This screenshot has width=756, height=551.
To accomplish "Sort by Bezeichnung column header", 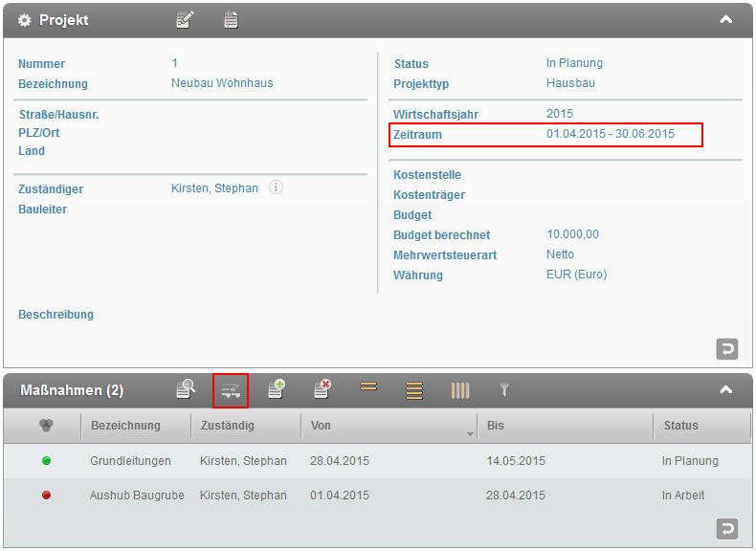I will click(x=125, y=426).
